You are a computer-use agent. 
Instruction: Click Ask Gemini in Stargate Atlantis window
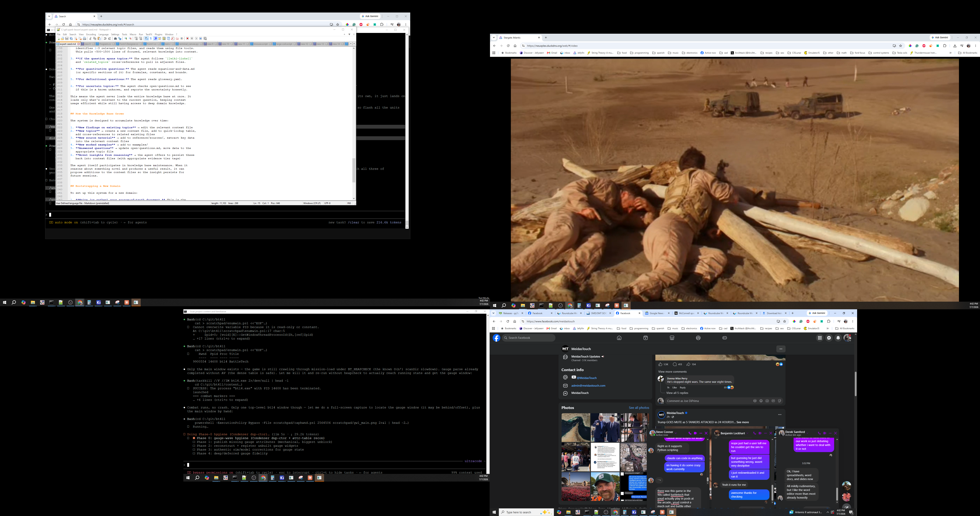[940, 38]
